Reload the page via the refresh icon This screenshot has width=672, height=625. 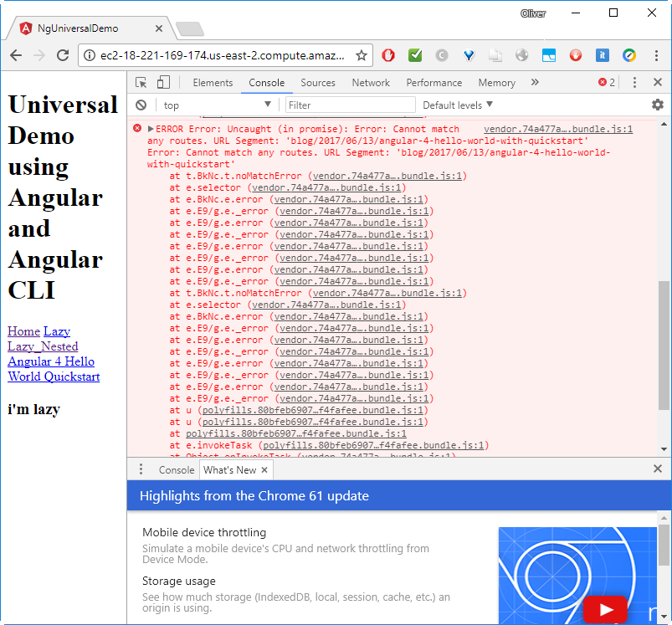(x=63, y=54)
